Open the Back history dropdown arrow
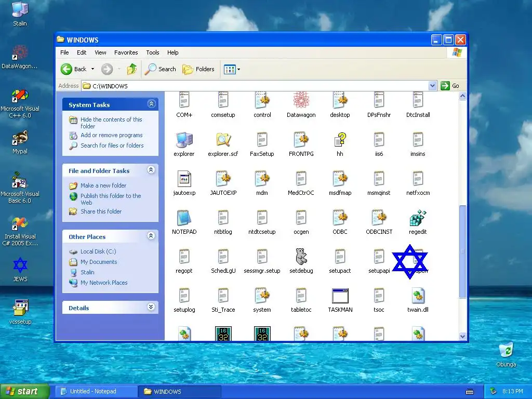 92,69
